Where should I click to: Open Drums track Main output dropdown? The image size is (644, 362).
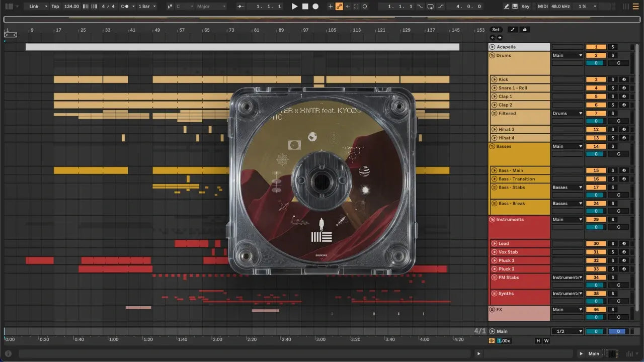[x=568, y=55]
